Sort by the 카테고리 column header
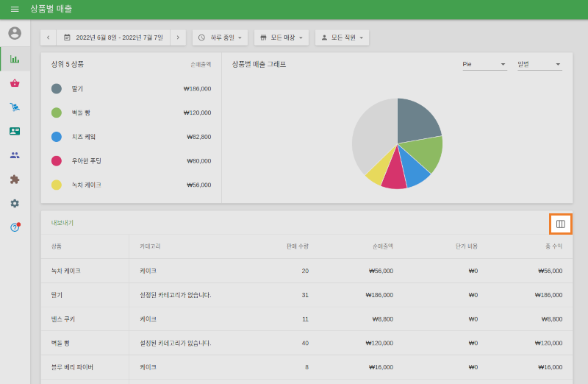The image size is (588, 384). point(150,246)
